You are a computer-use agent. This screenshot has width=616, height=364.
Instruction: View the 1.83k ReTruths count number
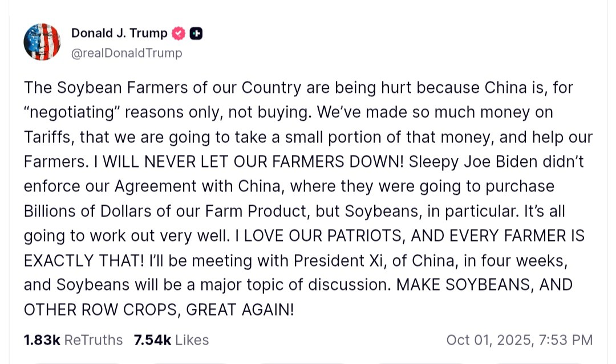pyautogui.click(x=42, y=340)
